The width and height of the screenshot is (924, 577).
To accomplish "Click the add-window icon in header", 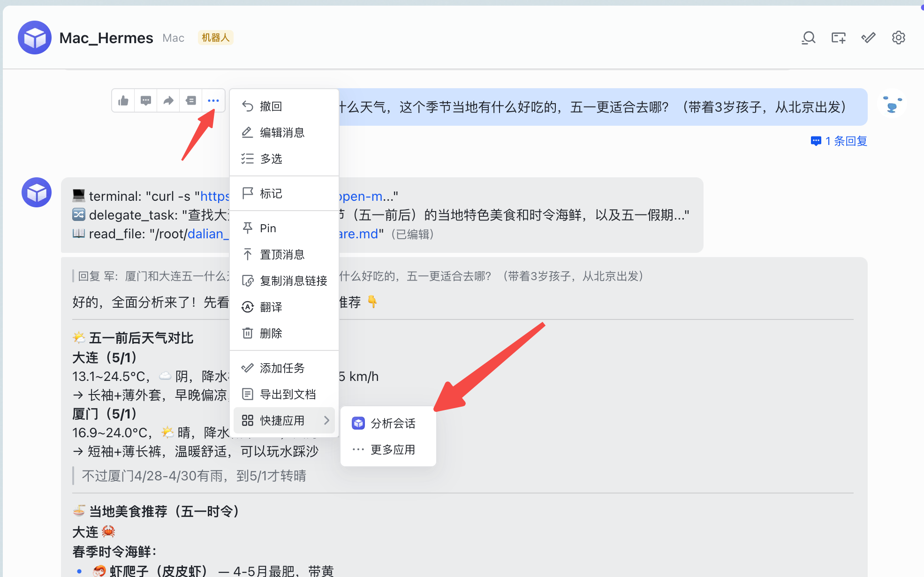I will coord(838,38).
